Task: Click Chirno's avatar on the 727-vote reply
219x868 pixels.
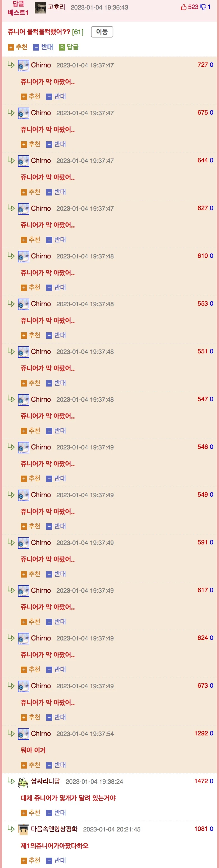Action: coord(23,65)
